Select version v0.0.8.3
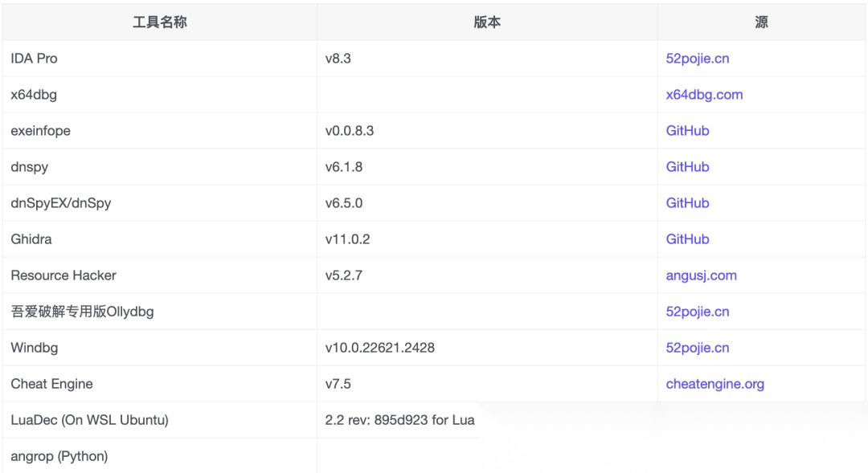Viewport: 868px width, 473px height. click(x=350, y=131)
